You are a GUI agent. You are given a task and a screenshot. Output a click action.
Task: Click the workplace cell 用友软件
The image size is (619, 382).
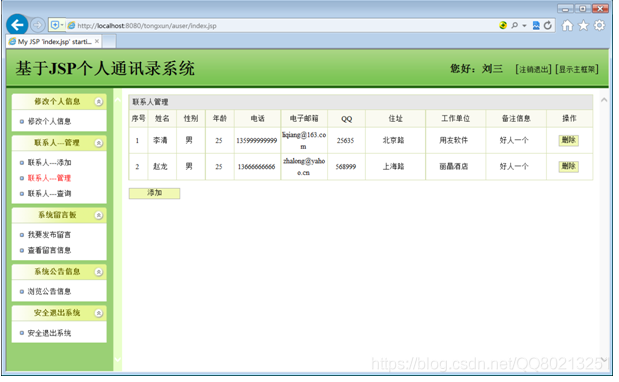454,140
